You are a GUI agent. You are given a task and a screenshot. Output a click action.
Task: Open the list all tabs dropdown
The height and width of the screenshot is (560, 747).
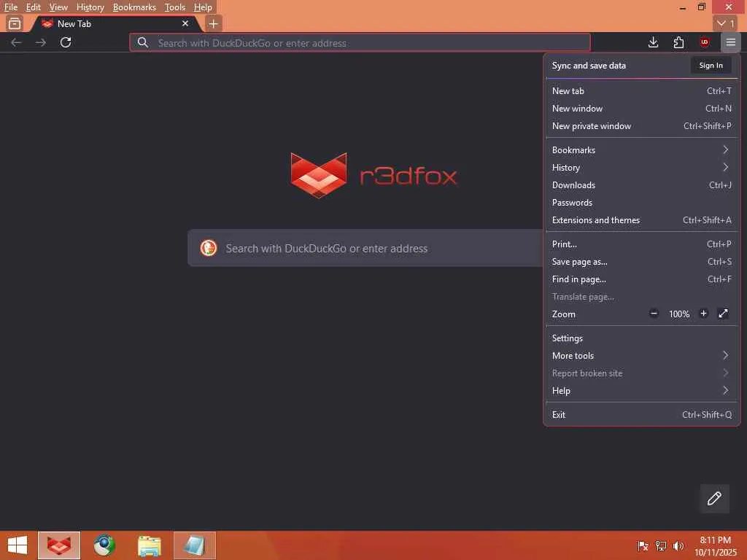coord(726,23)
